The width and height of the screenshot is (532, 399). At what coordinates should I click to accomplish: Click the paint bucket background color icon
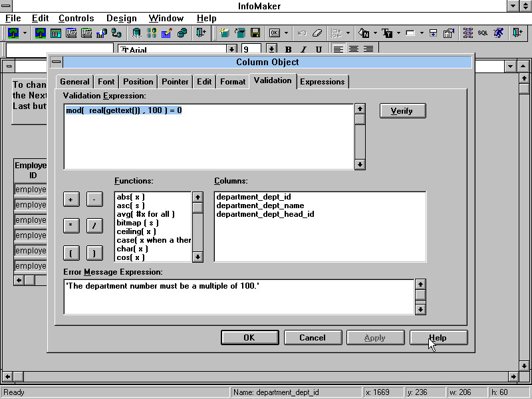(x=364, y=33)
